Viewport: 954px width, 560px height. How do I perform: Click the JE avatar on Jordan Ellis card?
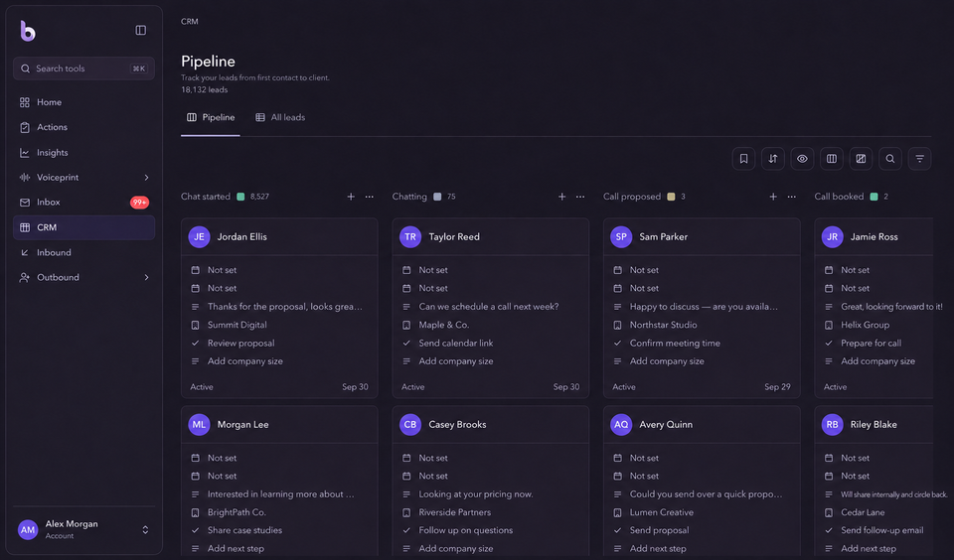tap(199, 237)
